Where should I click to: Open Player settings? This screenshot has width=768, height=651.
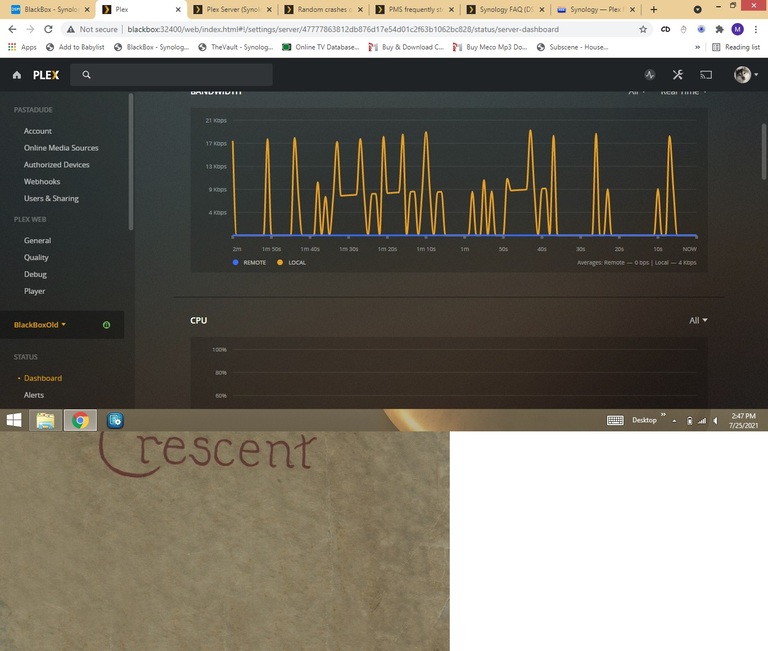point(34,291)
